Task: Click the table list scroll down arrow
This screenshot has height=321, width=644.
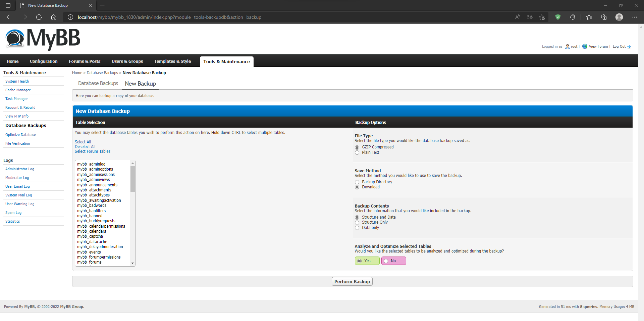Action: (133, 263)
